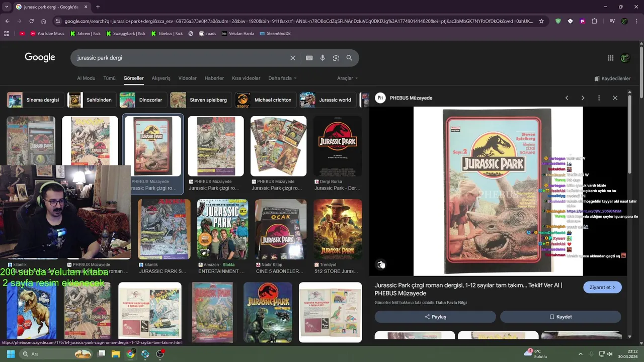The height and width of the screenshot is (362, 644).
Task: Filter by Michael crichton chip
Action: click(x=266, y=100)
